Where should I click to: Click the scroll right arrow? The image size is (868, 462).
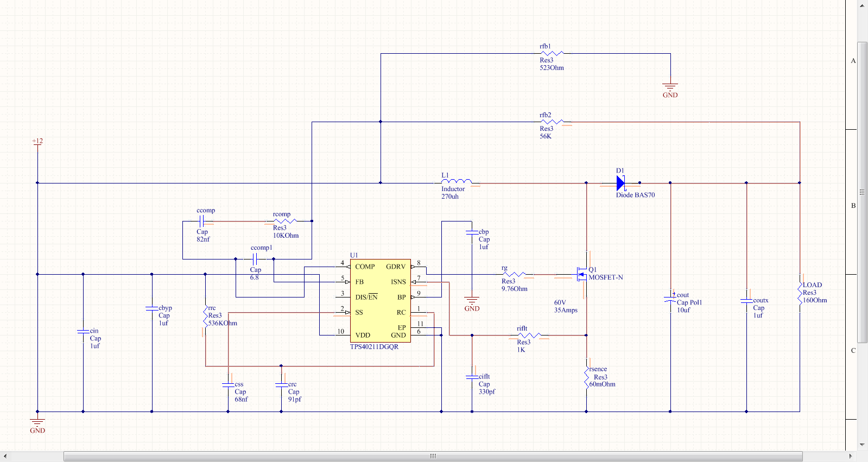(x=851, y=456)
